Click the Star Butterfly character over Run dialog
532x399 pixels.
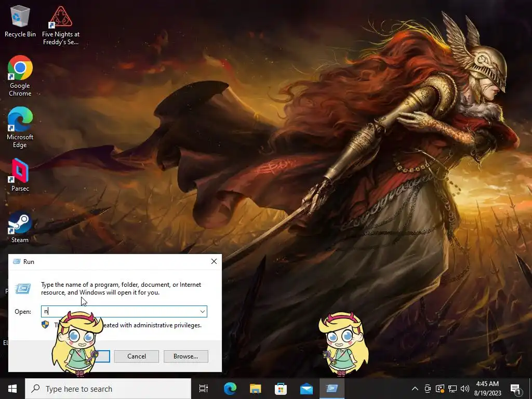77,344
